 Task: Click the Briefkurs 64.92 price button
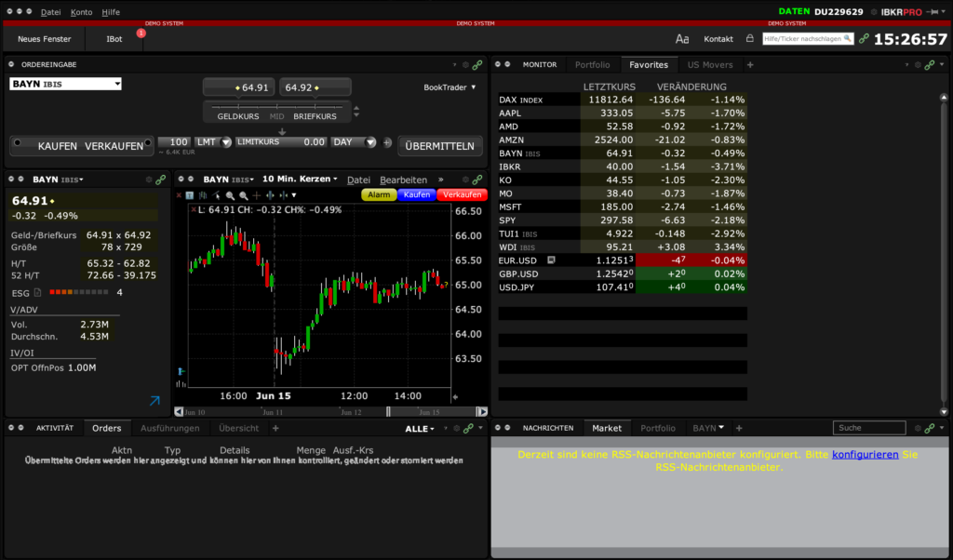[315, 87]
